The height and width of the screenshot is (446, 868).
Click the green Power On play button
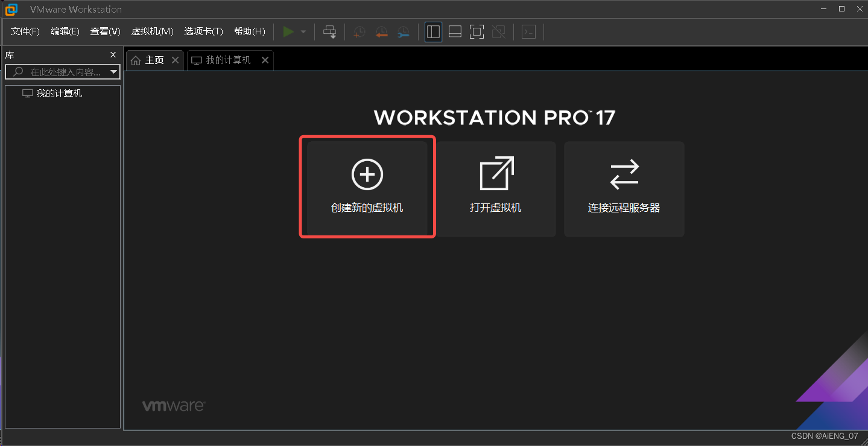[x=288, y=31]
